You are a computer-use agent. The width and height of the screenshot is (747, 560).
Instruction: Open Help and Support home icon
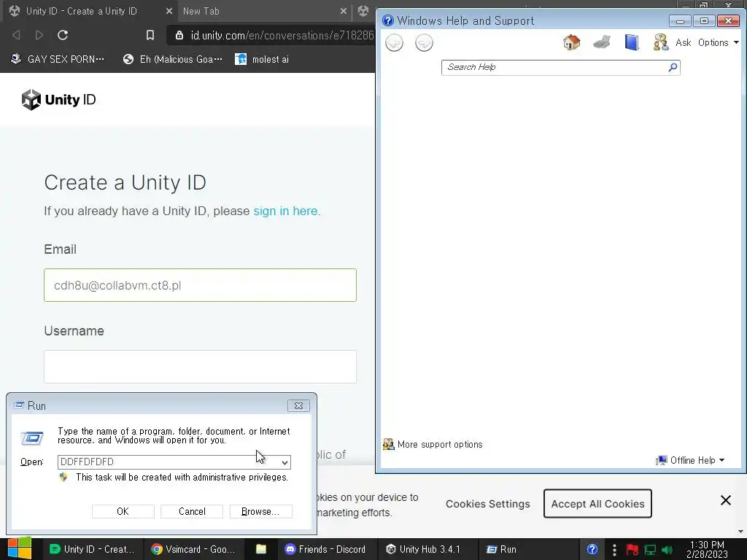coord(572,42)
